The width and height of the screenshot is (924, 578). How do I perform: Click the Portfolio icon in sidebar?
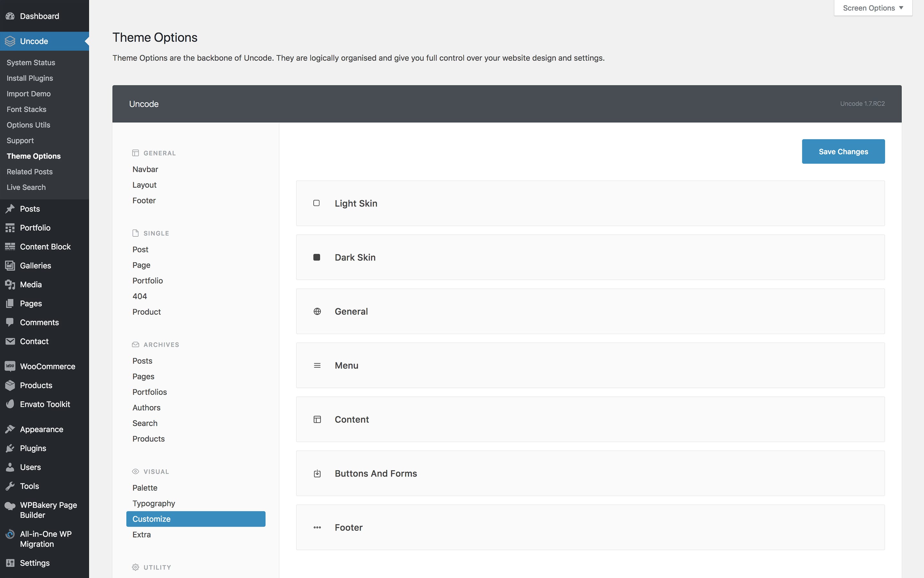(10, 227)
